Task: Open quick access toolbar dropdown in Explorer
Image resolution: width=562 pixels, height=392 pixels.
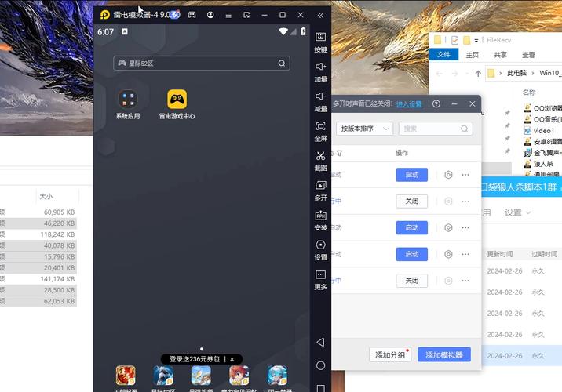Action: pos(476,41)
